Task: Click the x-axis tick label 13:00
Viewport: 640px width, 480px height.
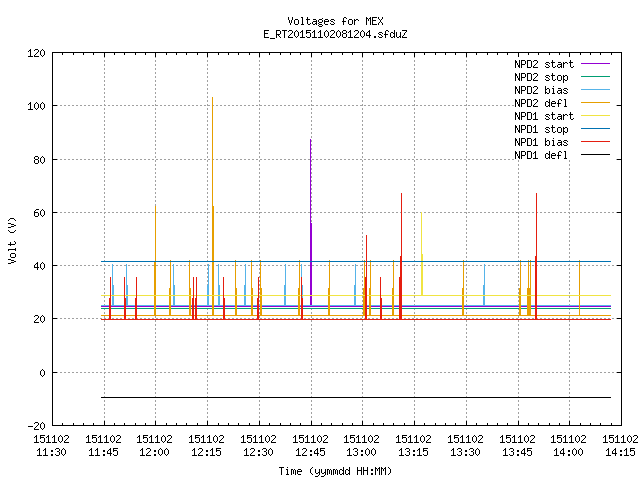Action: 362,452
